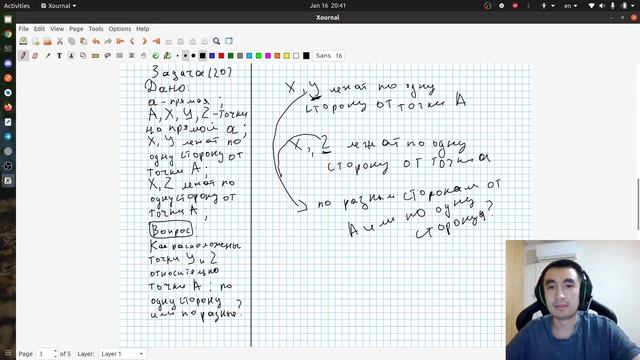The image size is (640, 360).
Task: Click the vertical scrollbar thumb
Action: [x=638, y=204]
